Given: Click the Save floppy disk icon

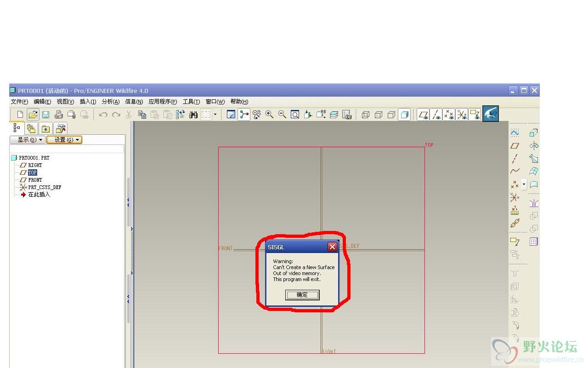Looking at the screenshot, I should click(x=45, y=115).
